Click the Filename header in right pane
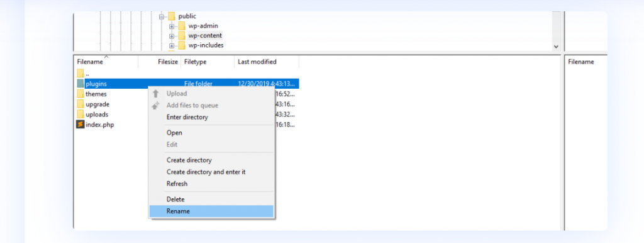 point(580,62)
